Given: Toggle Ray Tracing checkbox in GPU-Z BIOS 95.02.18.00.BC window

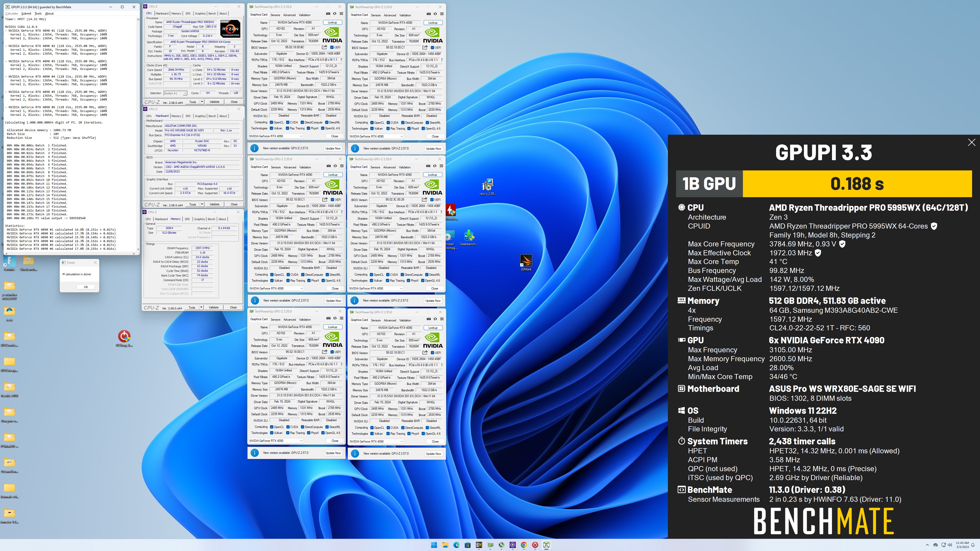Looking at the screenshot, I should pyautogui.click(x=288, y=129).
